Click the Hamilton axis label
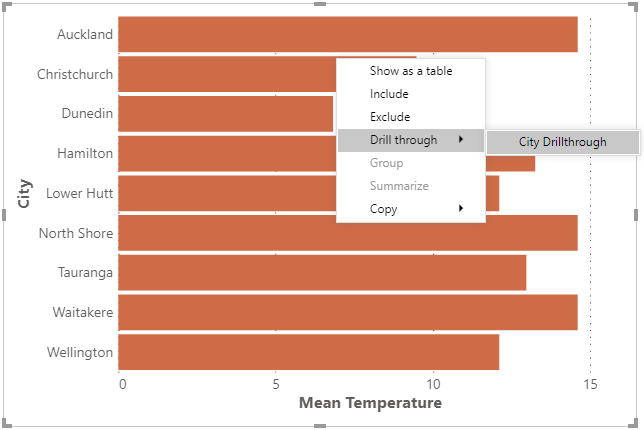 click(x=85, y=154)
